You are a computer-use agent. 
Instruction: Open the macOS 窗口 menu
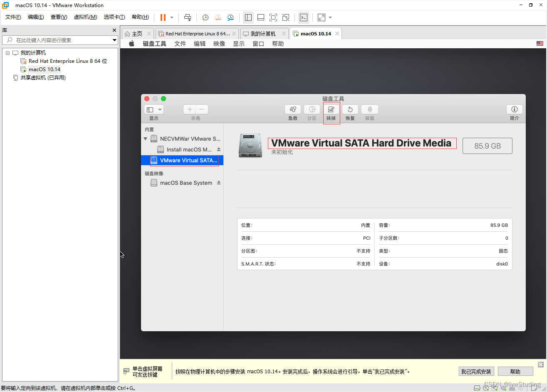(258, 44)
